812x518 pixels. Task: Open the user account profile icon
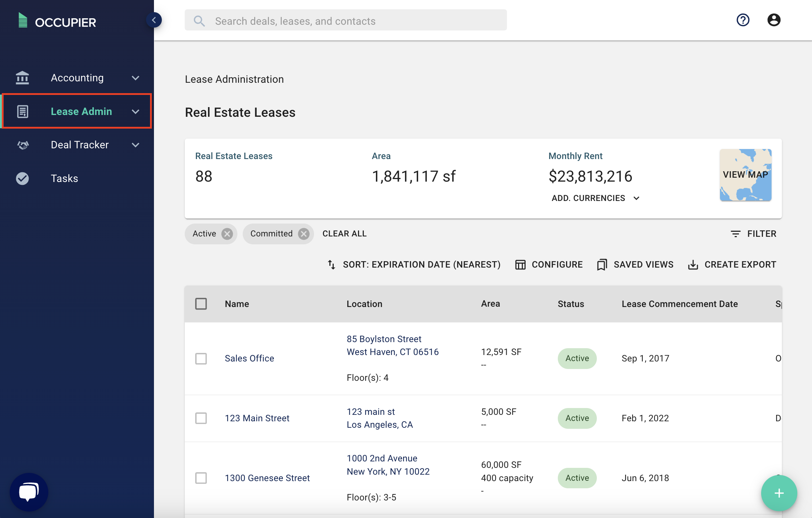click(774, 20)
